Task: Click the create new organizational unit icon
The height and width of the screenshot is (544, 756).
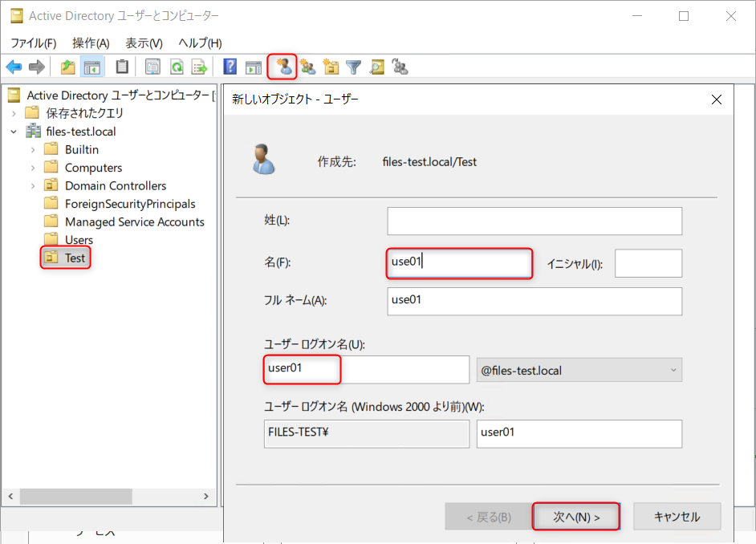Action: [x=331, y=67]
